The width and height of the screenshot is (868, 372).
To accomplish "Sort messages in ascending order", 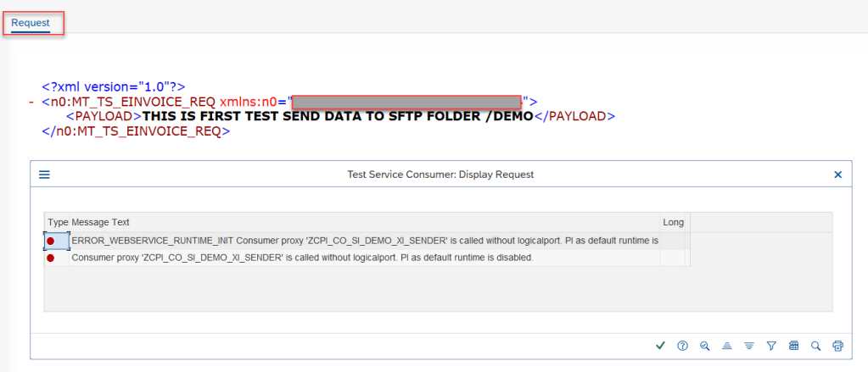I will (x=727, y=345).
